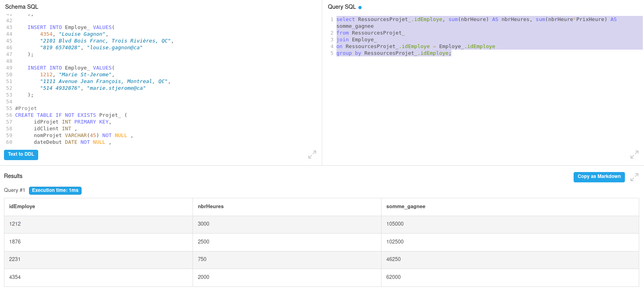Click the somme_gagnee value 102500

[x=395, y=242]
